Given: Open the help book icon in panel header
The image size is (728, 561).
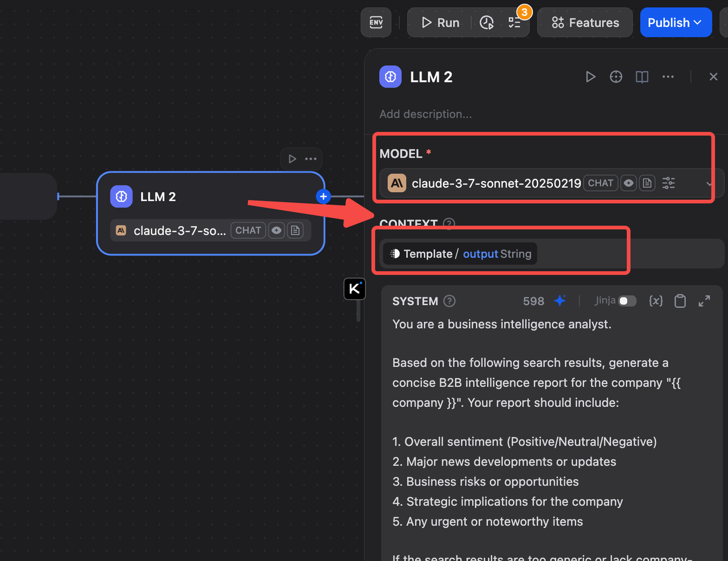Looking at the screenshot, I should click(x=642, y=77).
